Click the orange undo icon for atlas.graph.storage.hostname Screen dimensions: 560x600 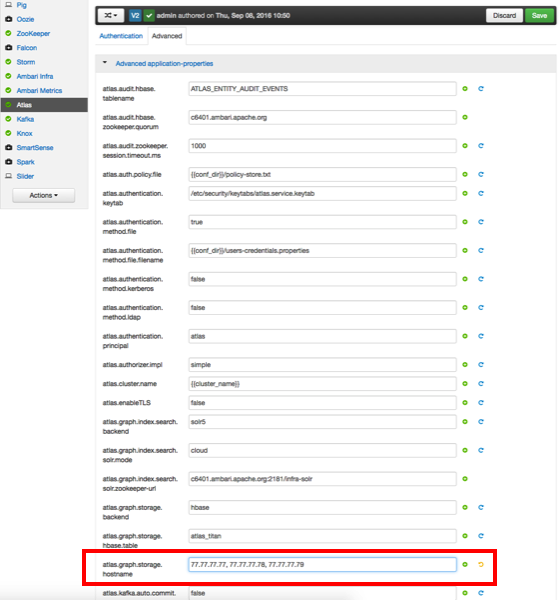pyautogui.click(x=481, y=564)
